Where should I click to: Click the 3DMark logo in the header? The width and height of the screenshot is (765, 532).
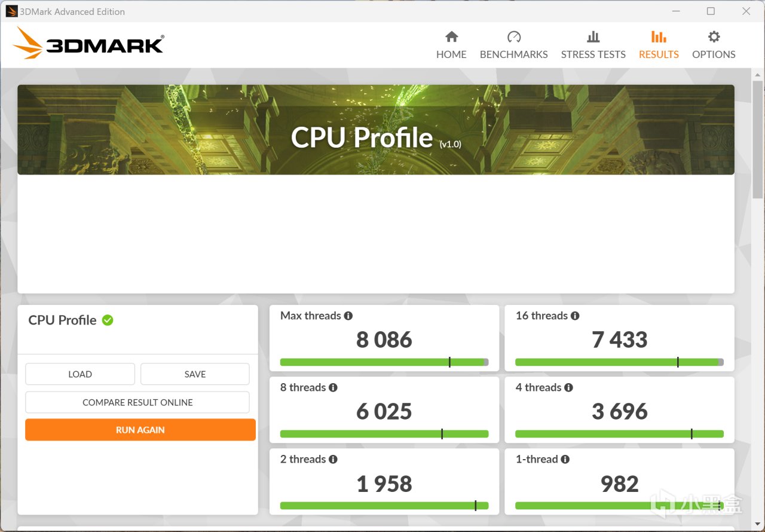pos(88,43)
